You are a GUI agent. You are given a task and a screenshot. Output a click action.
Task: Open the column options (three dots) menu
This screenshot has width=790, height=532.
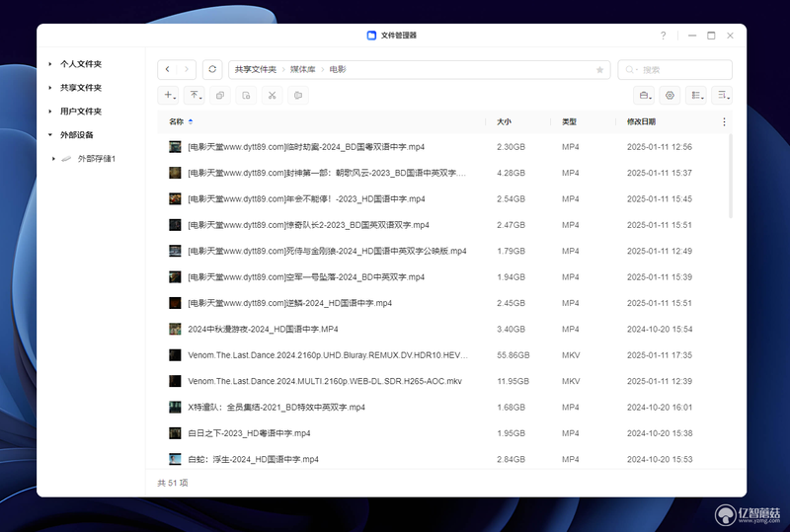[x=724, y=122]
